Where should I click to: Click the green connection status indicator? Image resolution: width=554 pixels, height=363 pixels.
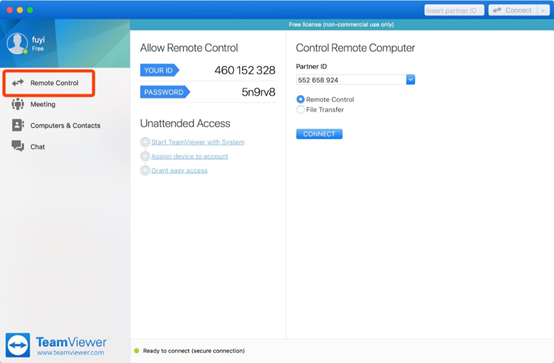click(137, 351)
